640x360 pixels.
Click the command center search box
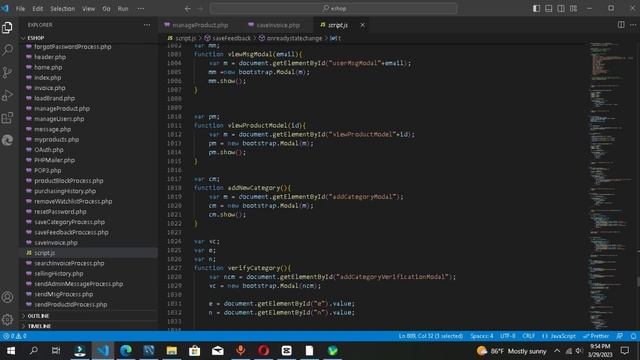click(333, 8)
